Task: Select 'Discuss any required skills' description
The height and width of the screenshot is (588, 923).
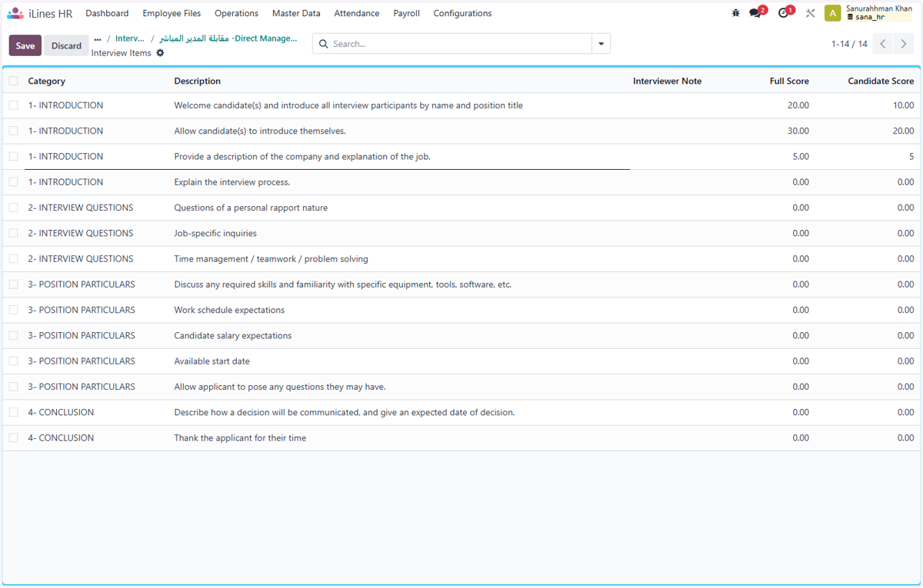Action: 343,284
